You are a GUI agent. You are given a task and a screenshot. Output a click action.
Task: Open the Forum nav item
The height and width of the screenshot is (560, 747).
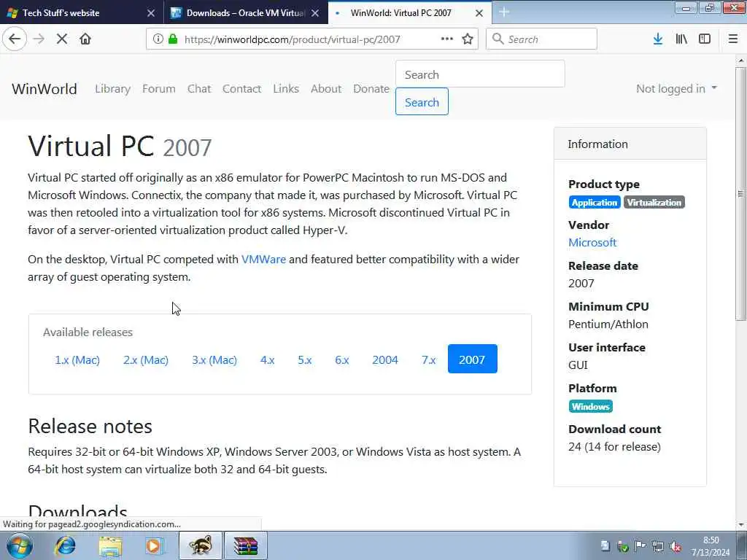(x=158, y=88)
